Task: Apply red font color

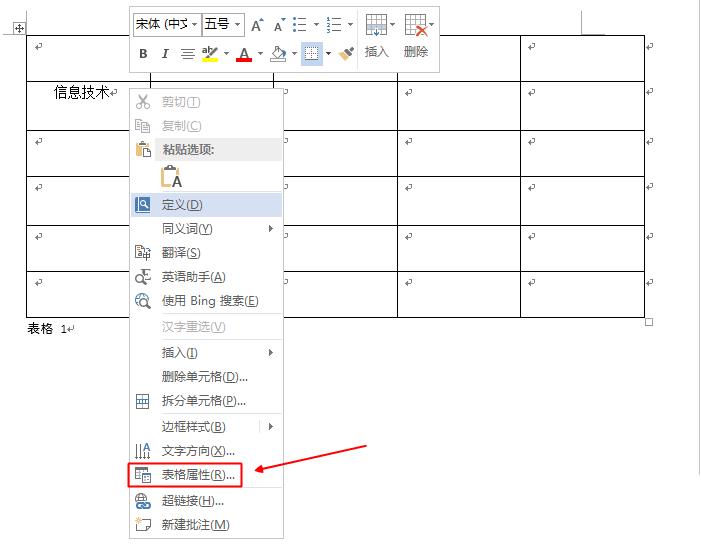Action: (244, 54)
